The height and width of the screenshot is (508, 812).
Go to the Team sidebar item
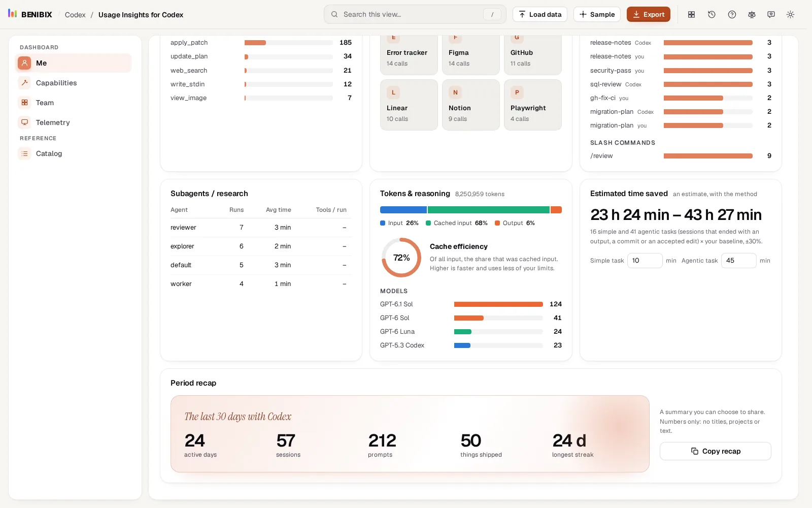[74, 103]
